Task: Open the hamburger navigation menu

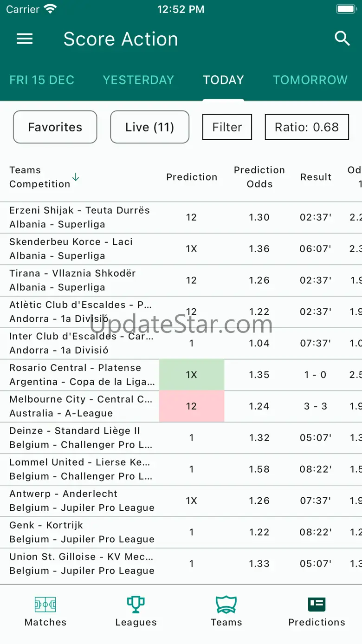Action: click(x=25, y=39)
